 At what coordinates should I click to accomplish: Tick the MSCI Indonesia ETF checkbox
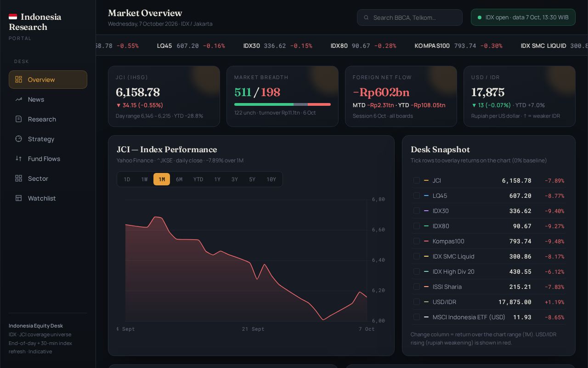tap(417, 317)
